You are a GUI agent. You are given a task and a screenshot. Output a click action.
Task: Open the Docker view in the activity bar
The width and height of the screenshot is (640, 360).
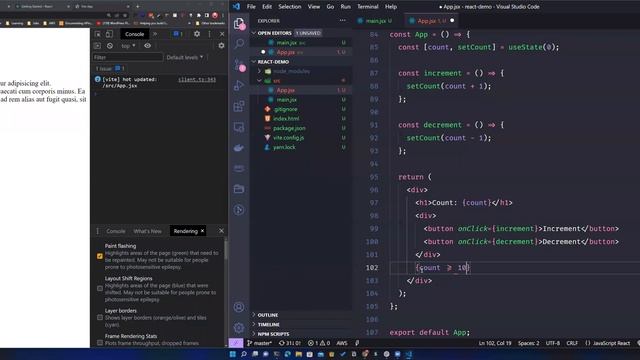click(x=239, y=148)
